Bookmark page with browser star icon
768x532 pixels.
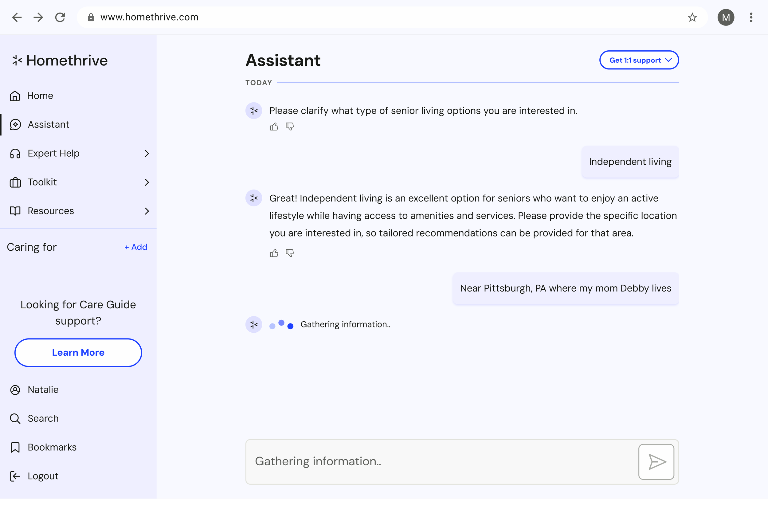692,17
